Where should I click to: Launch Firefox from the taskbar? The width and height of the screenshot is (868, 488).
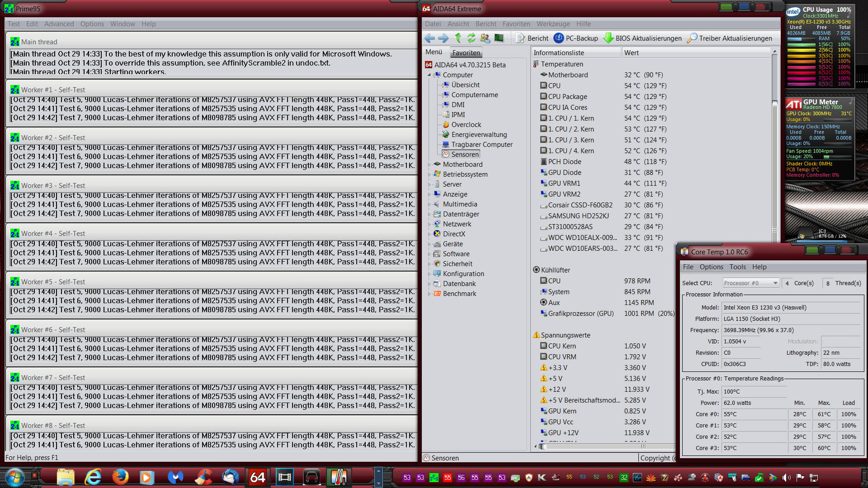tap(120, 477)
